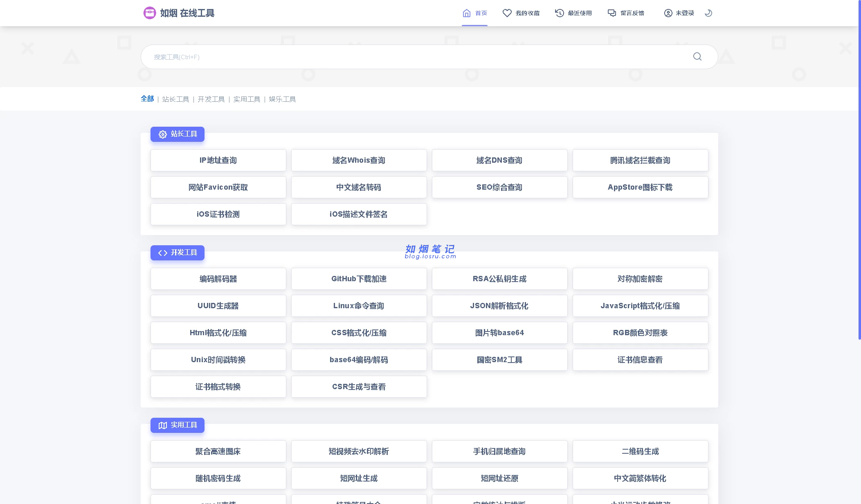Click the 如烟 在线工具 logo icon
Screen dimensions: 861x504
(149, 13)
